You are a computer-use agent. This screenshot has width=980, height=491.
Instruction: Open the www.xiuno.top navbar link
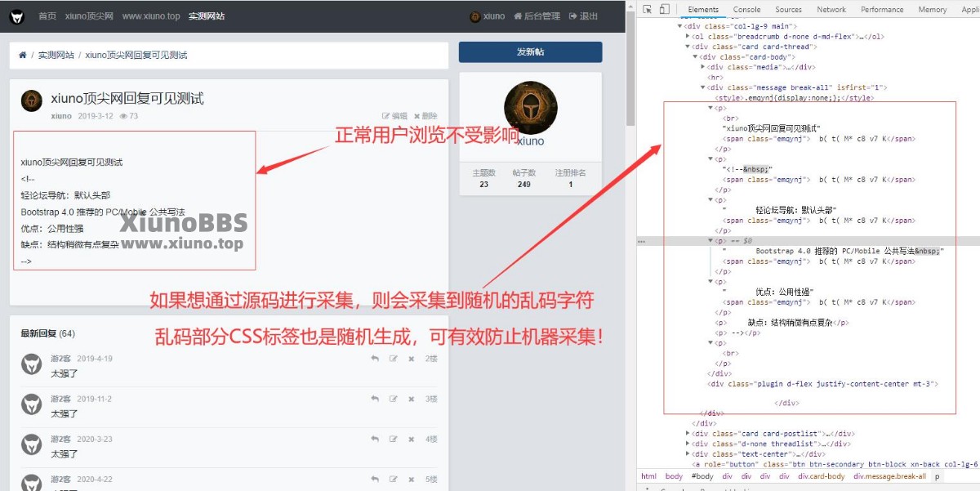click(151, 16)
